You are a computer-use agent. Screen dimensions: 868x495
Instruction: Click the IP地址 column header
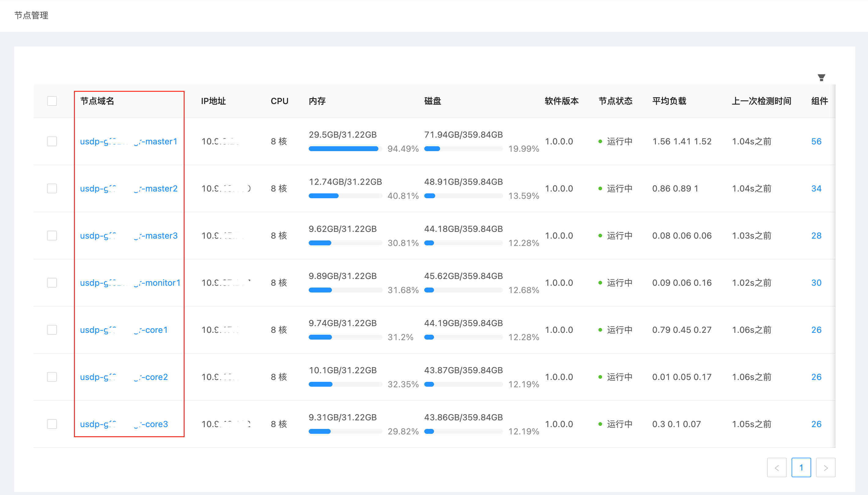[213, 101]
